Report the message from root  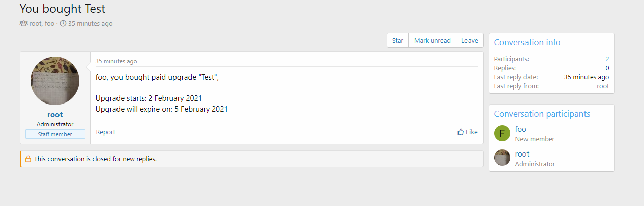coord(106,132)
